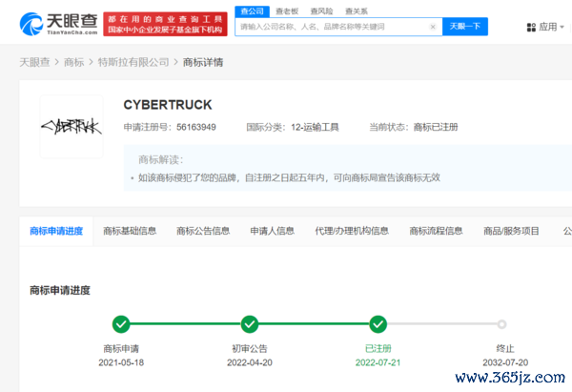Click the 已注册 green checkmark step
Image resolution: width=572 pixels, height=392 pixels.
378,324
